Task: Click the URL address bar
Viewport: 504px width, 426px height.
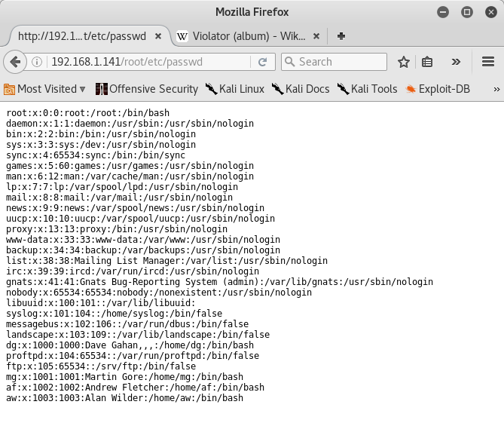Action: pyautogui.click(x=143, y=62)
